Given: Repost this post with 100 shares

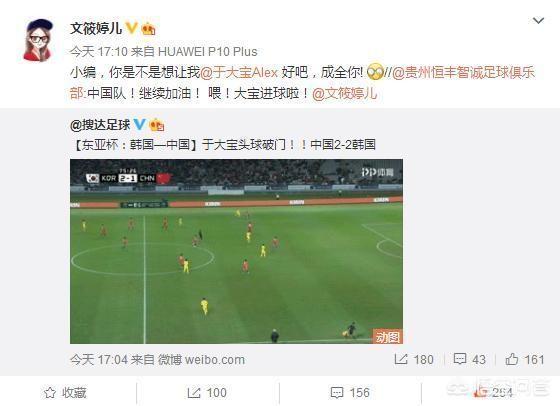Looking at the screenshot, I should coord(207,393).
